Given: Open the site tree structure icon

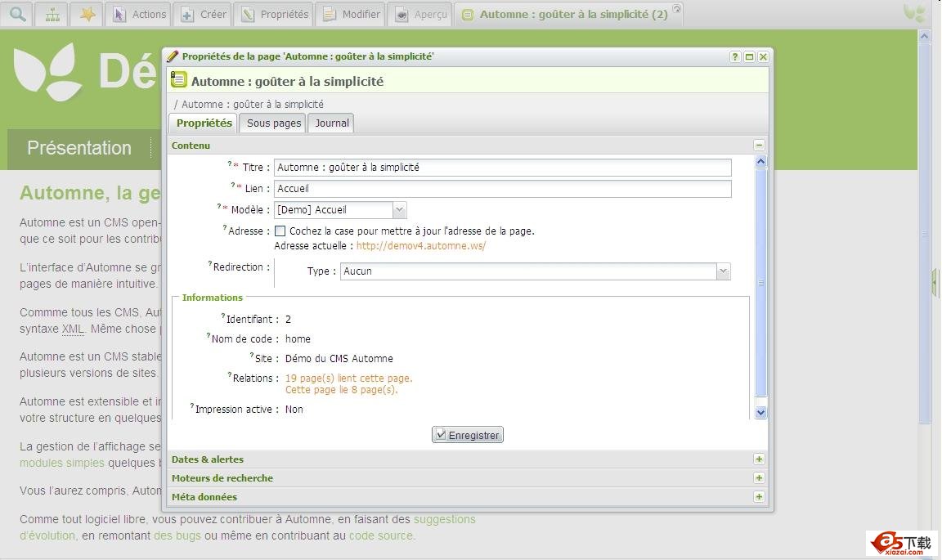Looking at the screenshot, I should pos(52,14).
